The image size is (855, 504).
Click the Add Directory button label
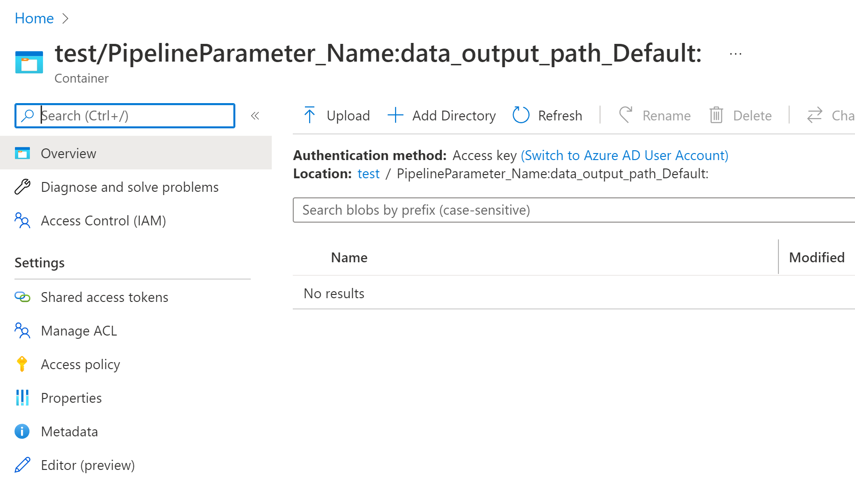(x=454, y=115)
